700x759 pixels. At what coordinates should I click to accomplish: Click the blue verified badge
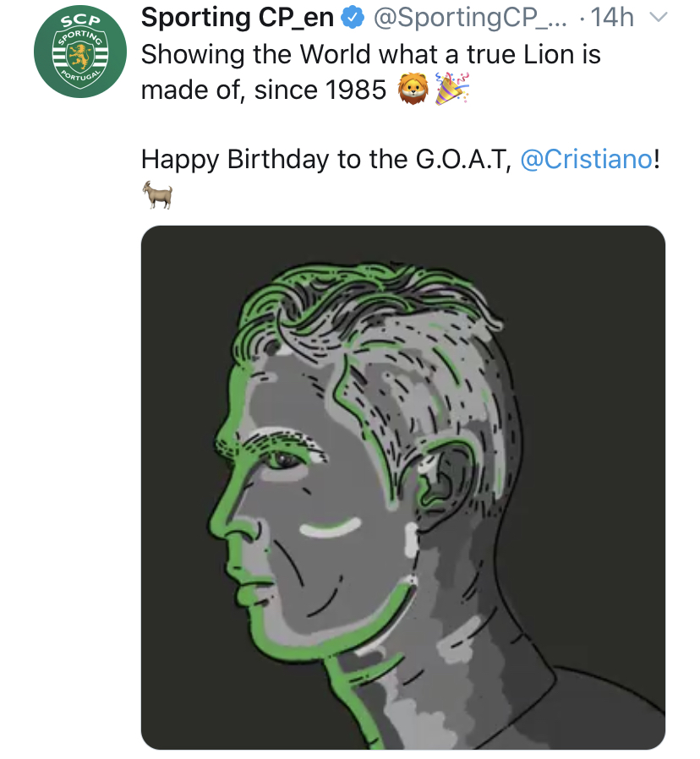pyautogui.click(x=353, y=19)
